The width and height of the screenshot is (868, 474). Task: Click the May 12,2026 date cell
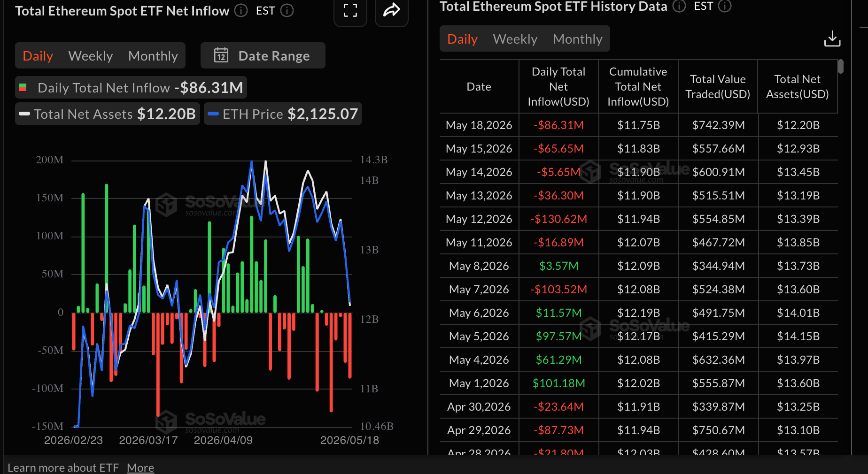pyautogui.click(x=479, y=219)
